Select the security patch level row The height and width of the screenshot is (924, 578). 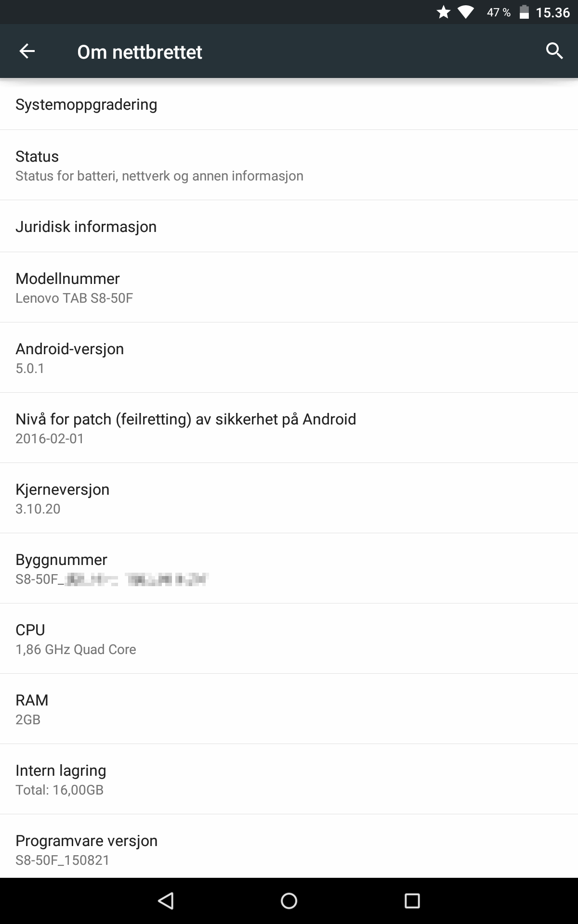point(289,428)
